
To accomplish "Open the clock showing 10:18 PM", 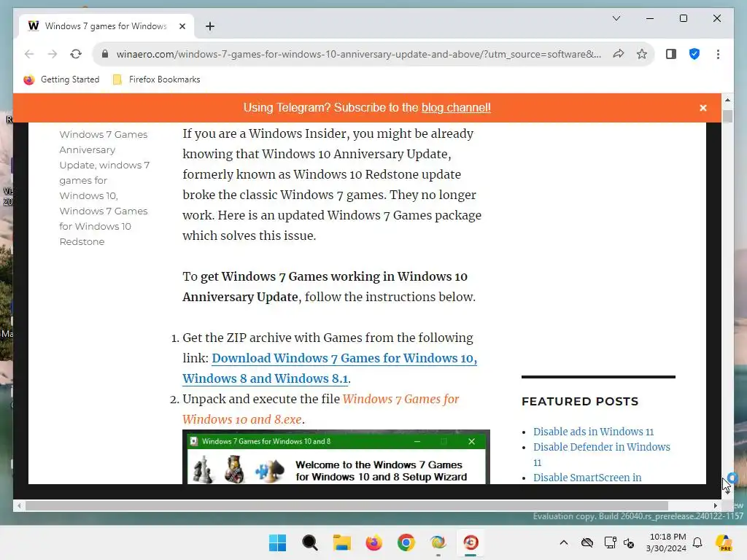I will (x=666, y=542).
